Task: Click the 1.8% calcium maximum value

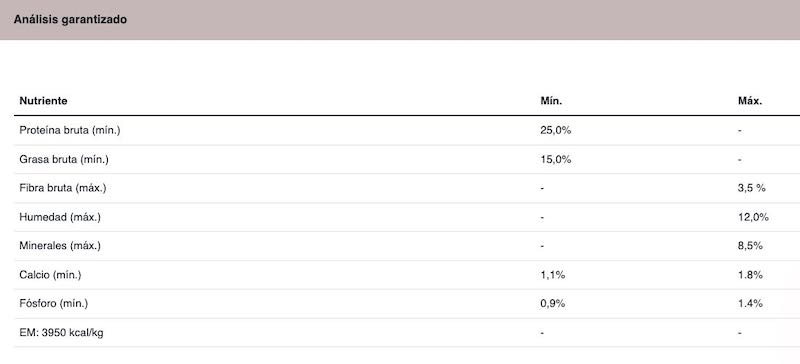Action: pos(750,275)
